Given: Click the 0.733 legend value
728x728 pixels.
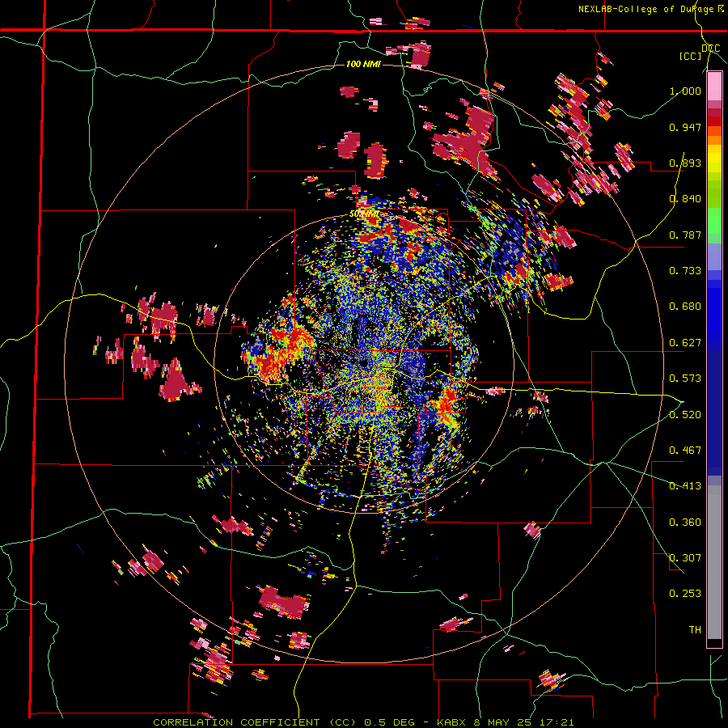Looking at the screenshot, I should pos(685,271).
